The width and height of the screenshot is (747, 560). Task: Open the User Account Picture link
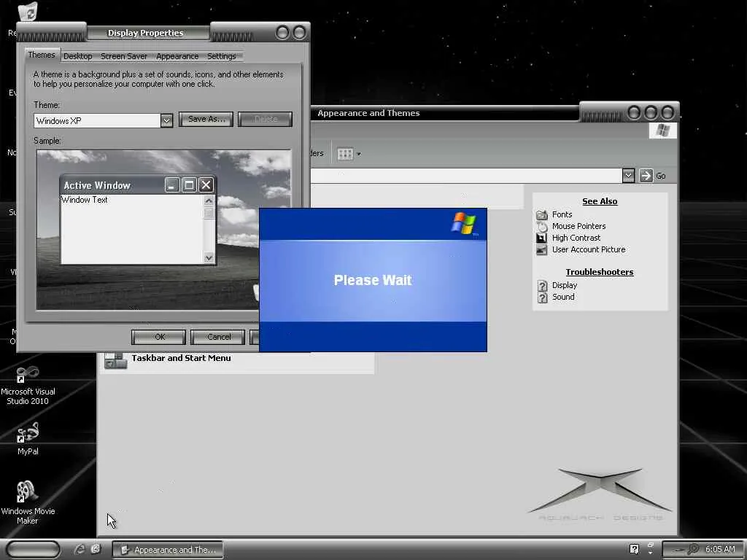point(589,249)
